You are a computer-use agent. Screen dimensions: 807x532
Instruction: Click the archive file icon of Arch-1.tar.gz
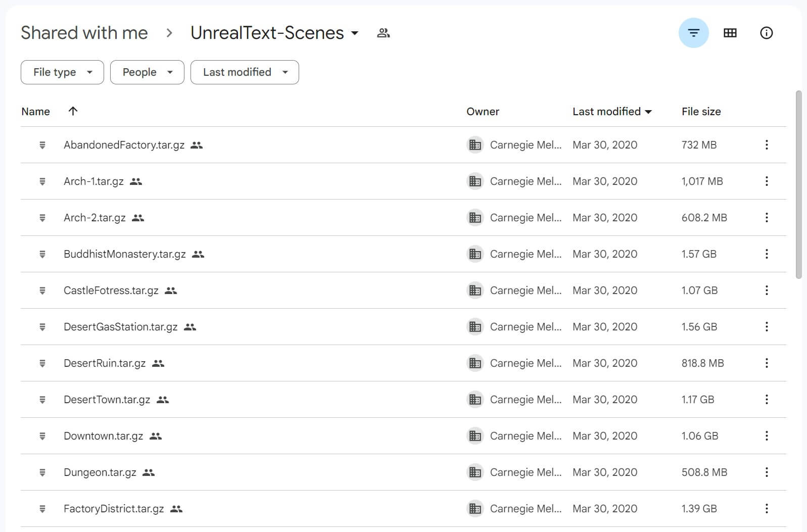click(42, 181)
